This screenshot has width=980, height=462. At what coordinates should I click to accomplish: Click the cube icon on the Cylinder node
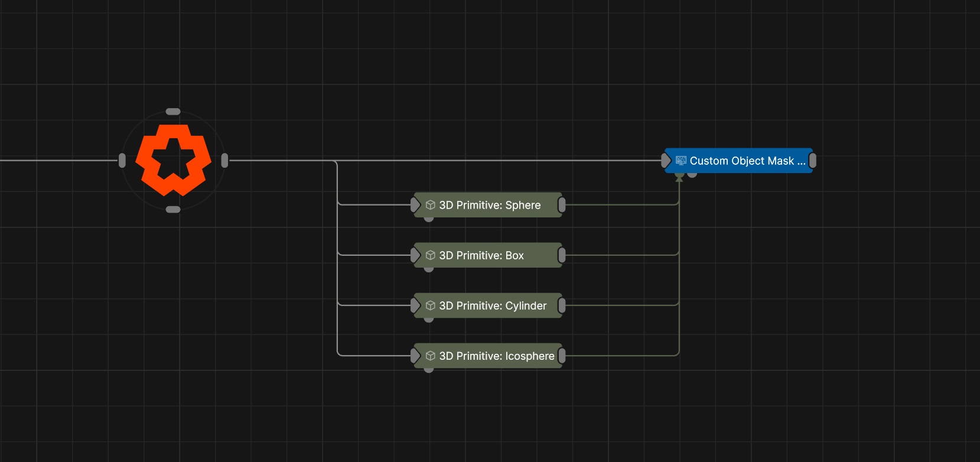431,305
